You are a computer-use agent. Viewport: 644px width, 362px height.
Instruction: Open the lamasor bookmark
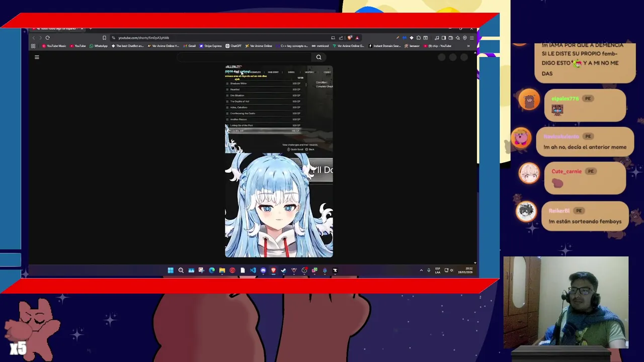(x=413, y=46)
